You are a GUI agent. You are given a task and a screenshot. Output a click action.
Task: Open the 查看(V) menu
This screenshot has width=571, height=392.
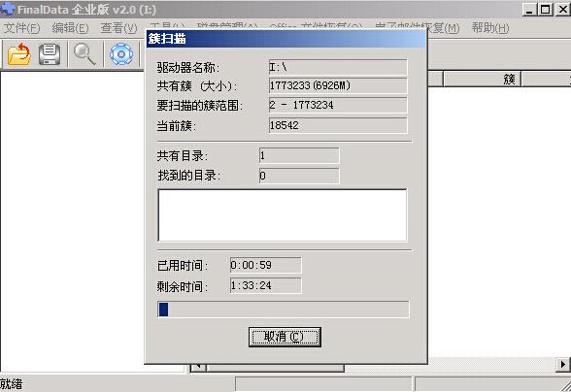(x=118, y=28)
